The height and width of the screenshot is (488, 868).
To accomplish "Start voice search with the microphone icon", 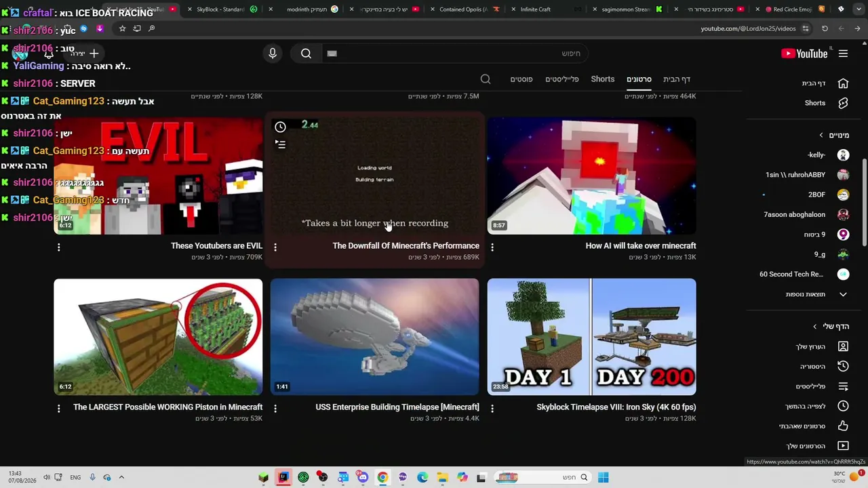I will (x=273, y=54).
